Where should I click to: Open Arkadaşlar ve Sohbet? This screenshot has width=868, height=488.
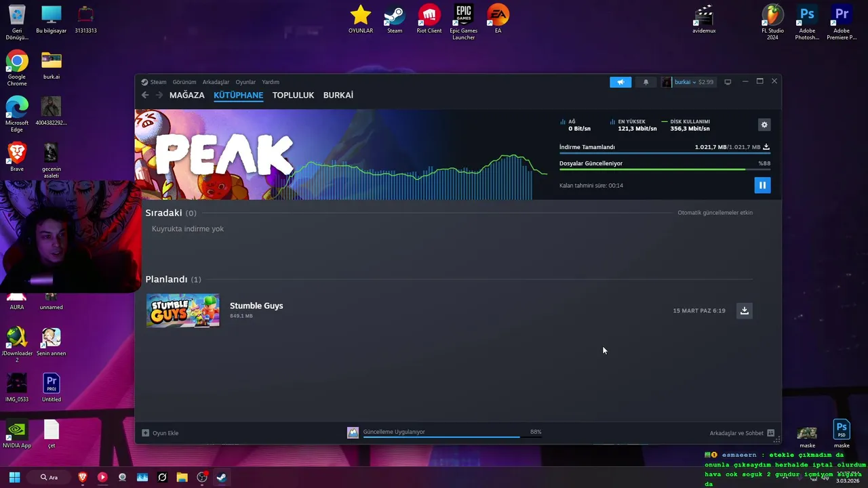[742, 433]
